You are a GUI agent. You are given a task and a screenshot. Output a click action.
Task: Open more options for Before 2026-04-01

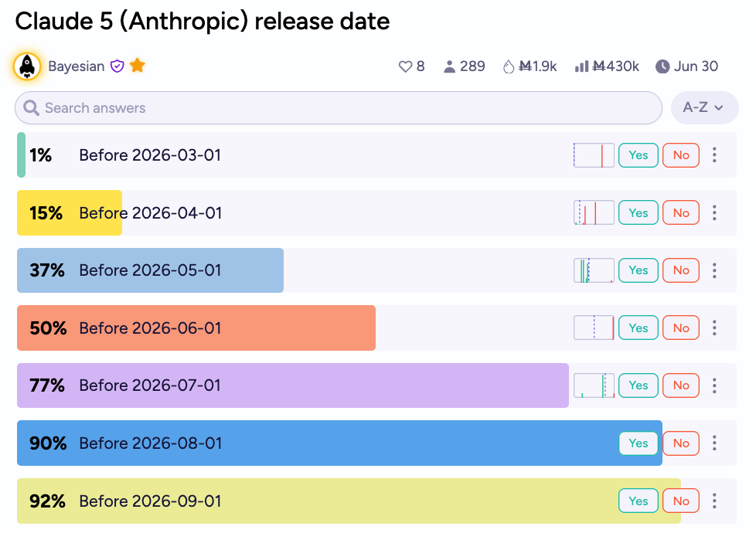tap(714, 212)
